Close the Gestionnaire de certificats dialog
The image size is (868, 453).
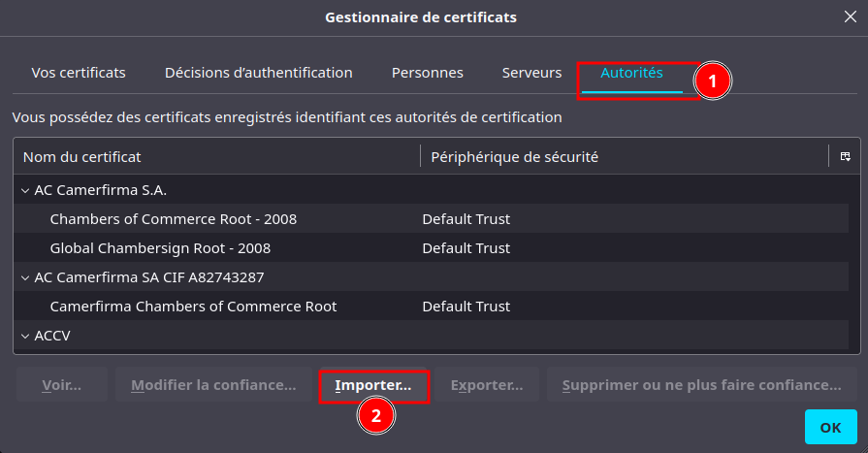[851, 16]
